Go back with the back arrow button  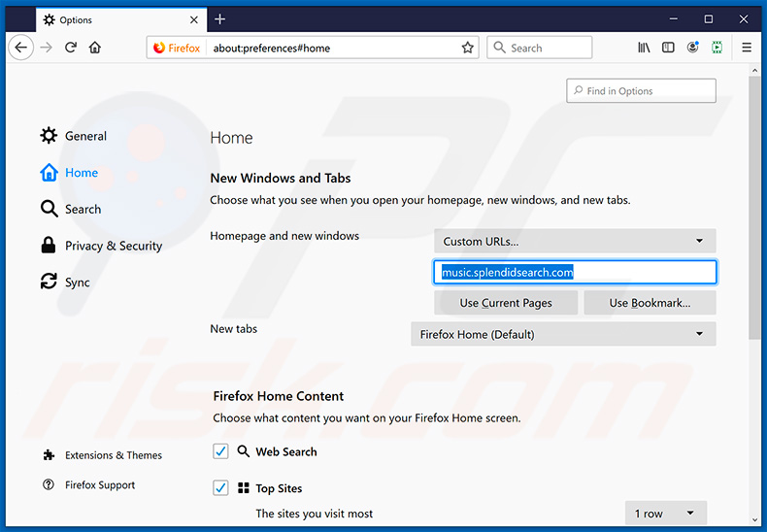[20, 48]
